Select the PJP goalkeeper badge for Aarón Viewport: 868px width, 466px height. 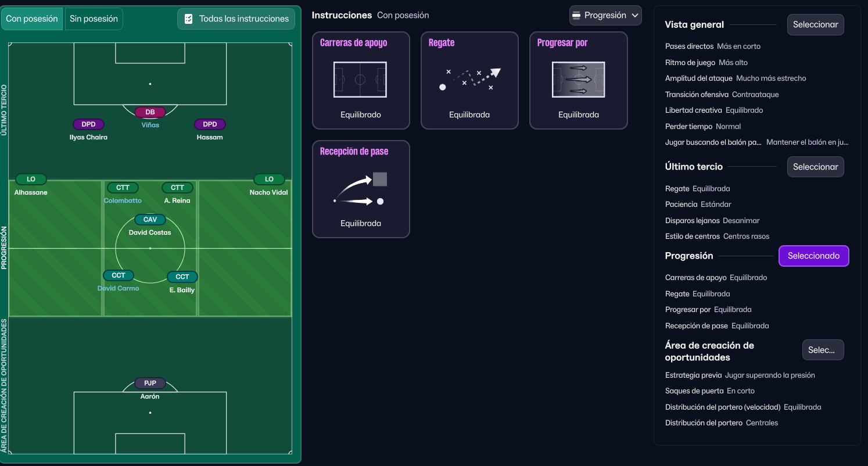(x=150, y=383)
